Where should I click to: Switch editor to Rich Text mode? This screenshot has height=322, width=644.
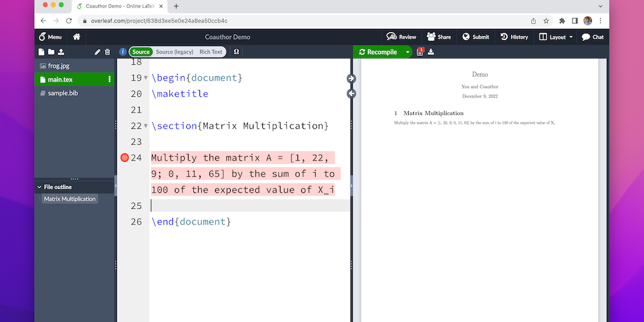click(211, 52)
